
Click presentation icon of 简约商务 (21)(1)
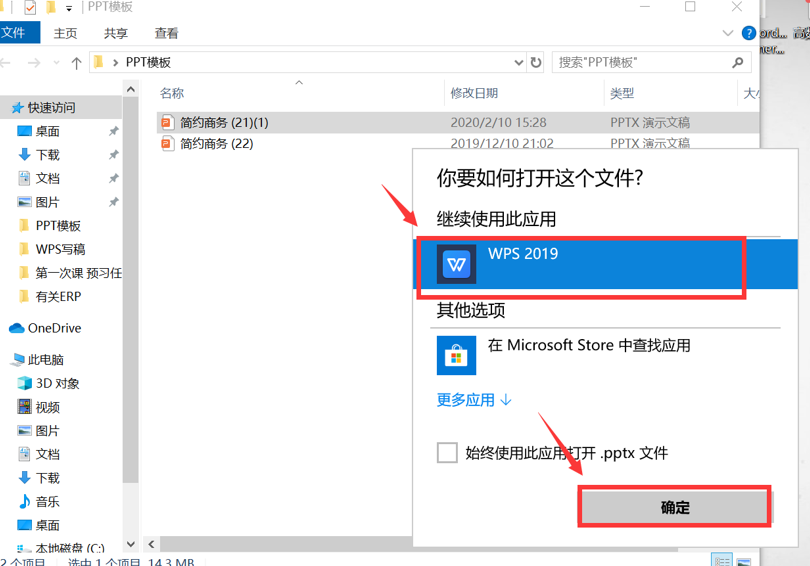coord(167,122)
